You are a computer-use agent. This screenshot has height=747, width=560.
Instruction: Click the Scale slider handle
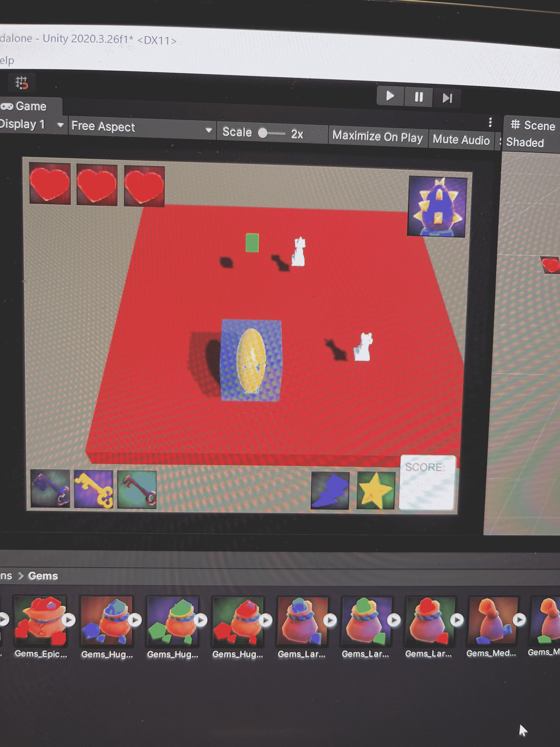263,133
